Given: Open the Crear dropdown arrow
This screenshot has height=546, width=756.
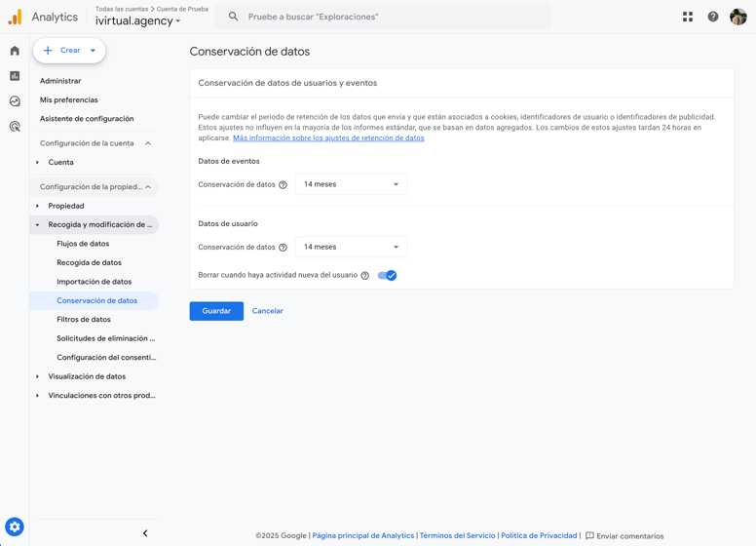Looking at the screenshot, I should tap(94, 50).
